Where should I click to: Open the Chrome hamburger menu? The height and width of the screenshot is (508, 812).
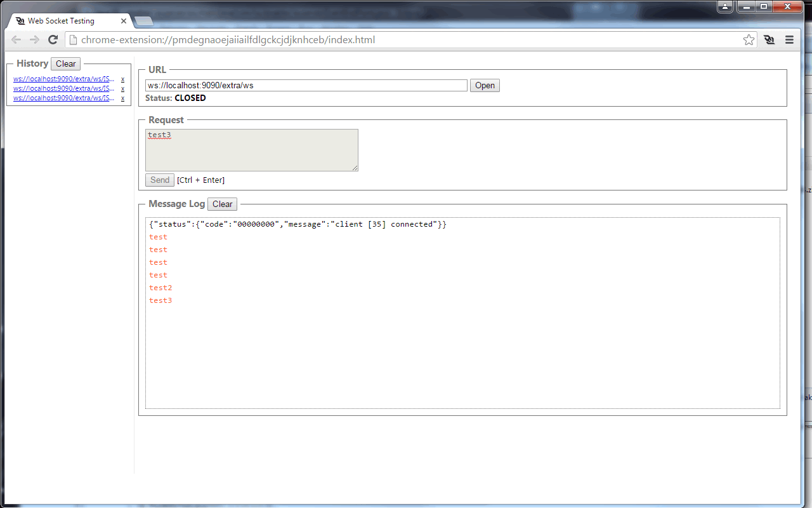tap(789, 39)
